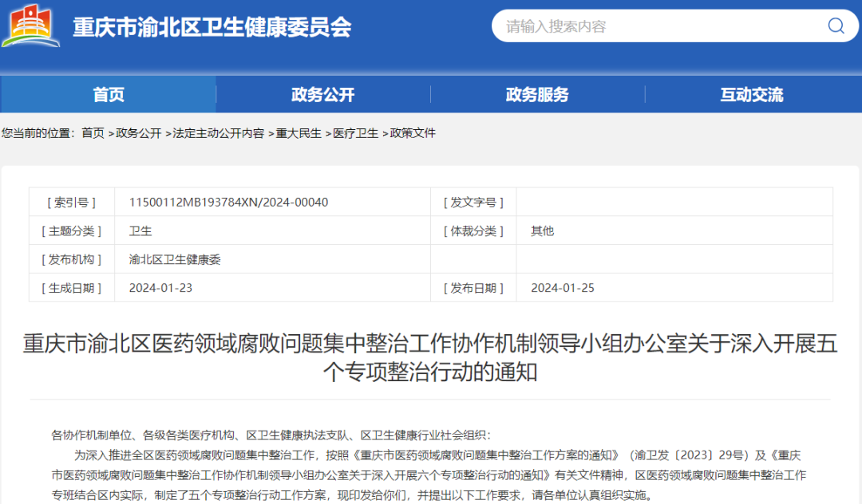The width and height of the screenshot is (862, 504).
Task: Click the salutation line starting 各协作机制单位
Action: tap(271, 435)
